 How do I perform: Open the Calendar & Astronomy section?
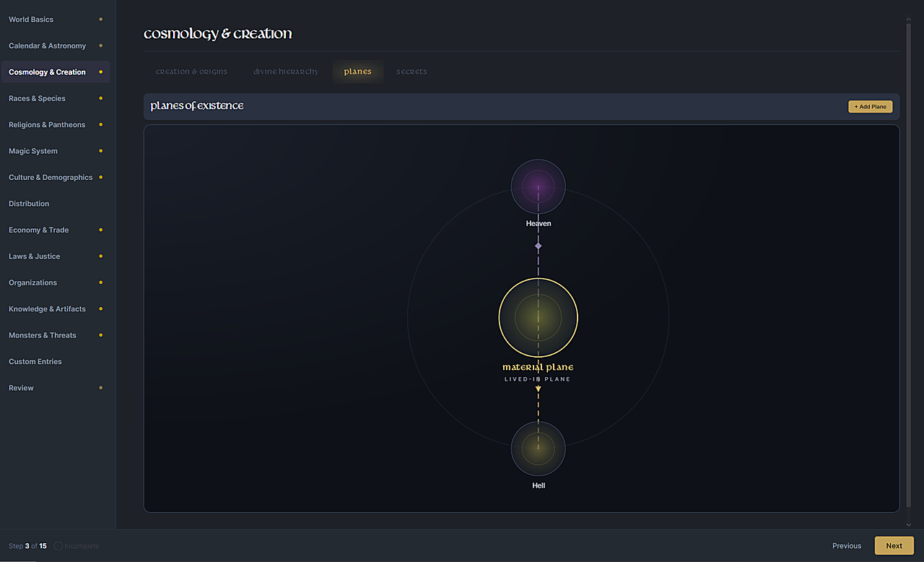click(x=55, y=46)
